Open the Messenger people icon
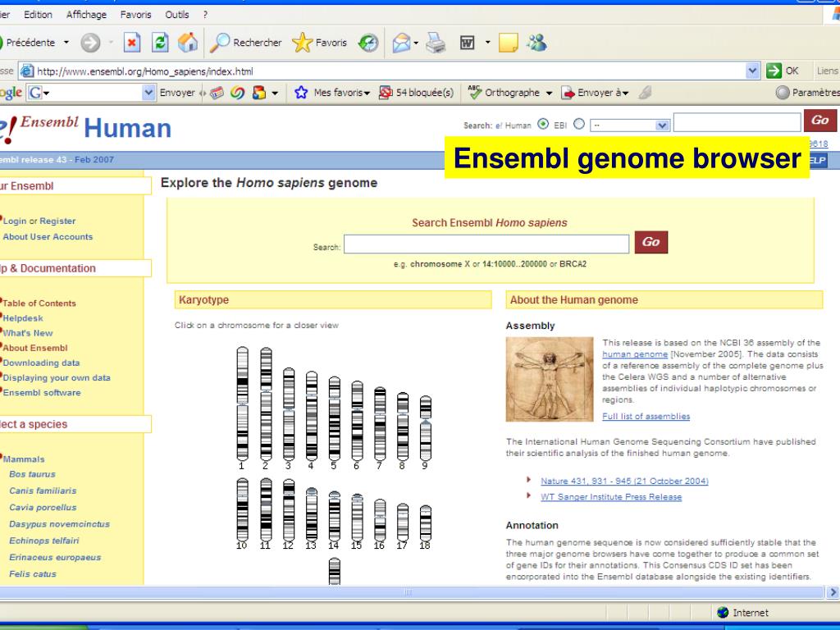This screenshot has width=840, height=630. coord(536,43)
